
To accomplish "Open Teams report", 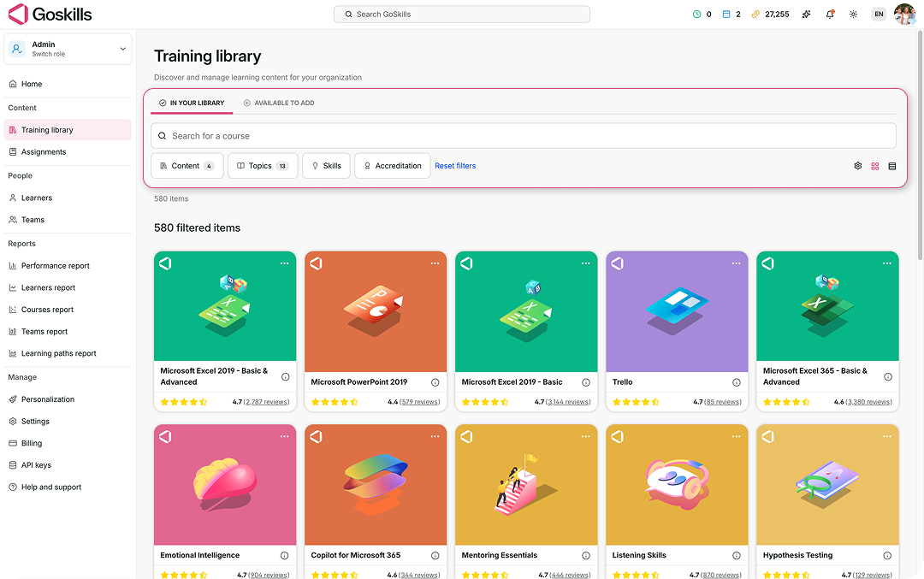I will 68,332.
